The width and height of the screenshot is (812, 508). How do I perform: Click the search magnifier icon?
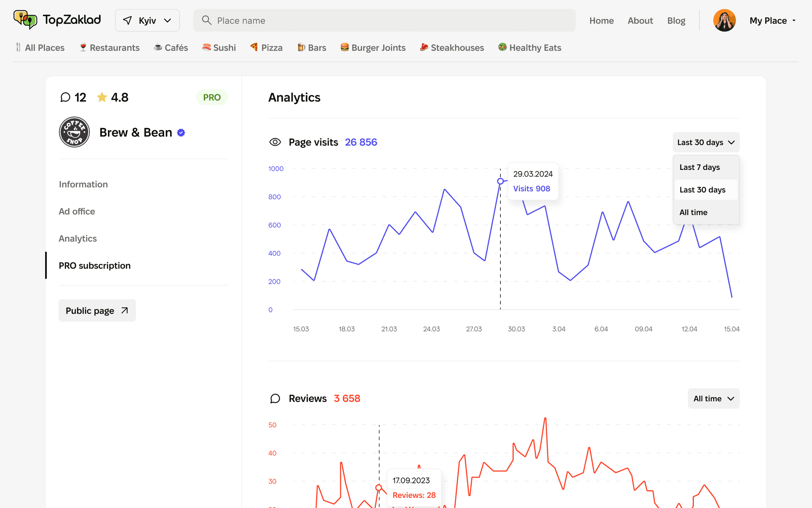[x=206, y=20]
